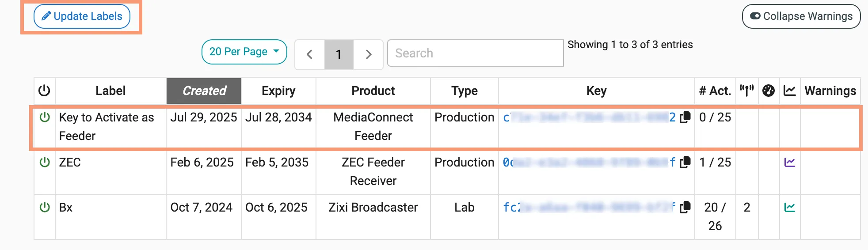
Task: Click created date 'Jul 29, 2025'
Action: pyautogui.click(x=204, y=117)
